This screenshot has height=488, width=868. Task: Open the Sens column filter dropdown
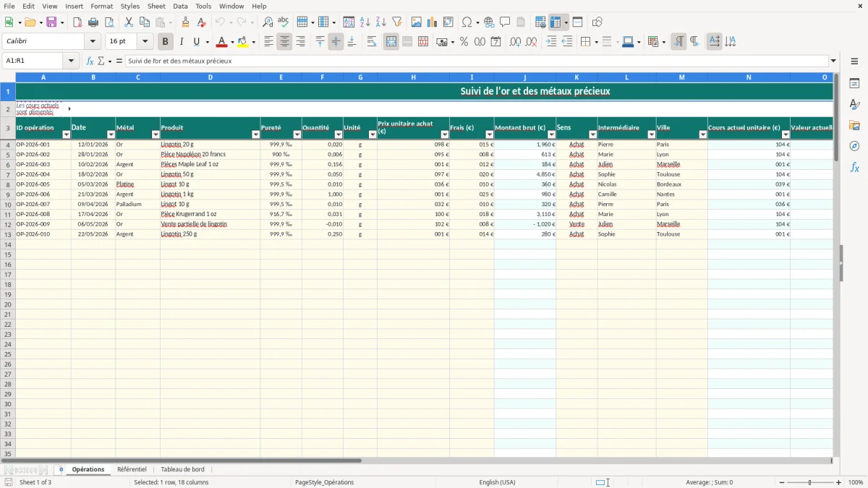(592, 134)
